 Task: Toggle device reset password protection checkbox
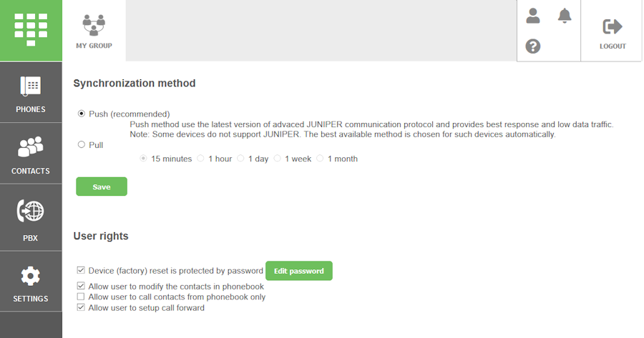click(x=81, y=271)
